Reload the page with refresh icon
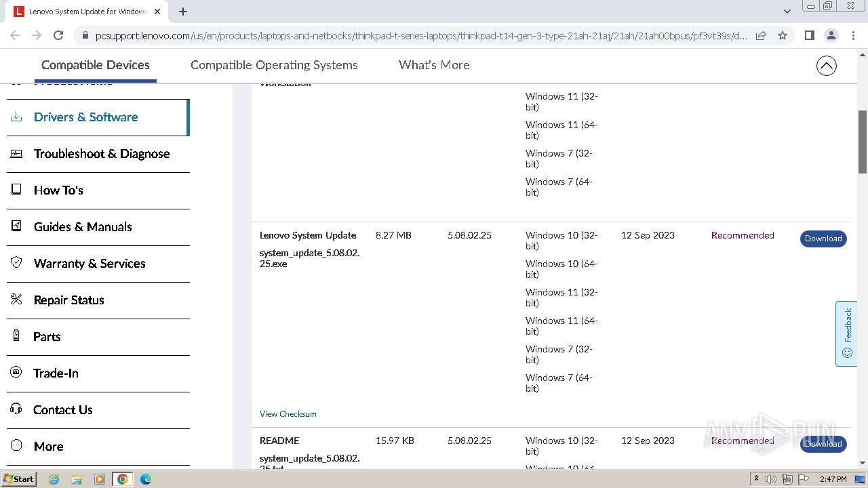This screenshot has width=868, height=488. pos(58,35)
